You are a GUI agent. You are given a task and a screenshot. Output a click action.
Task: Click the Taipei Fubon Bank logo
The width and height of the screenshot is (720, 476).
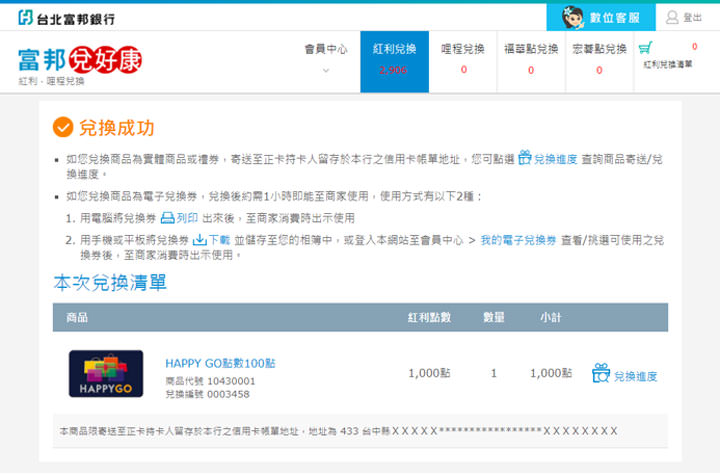[67, 17]
